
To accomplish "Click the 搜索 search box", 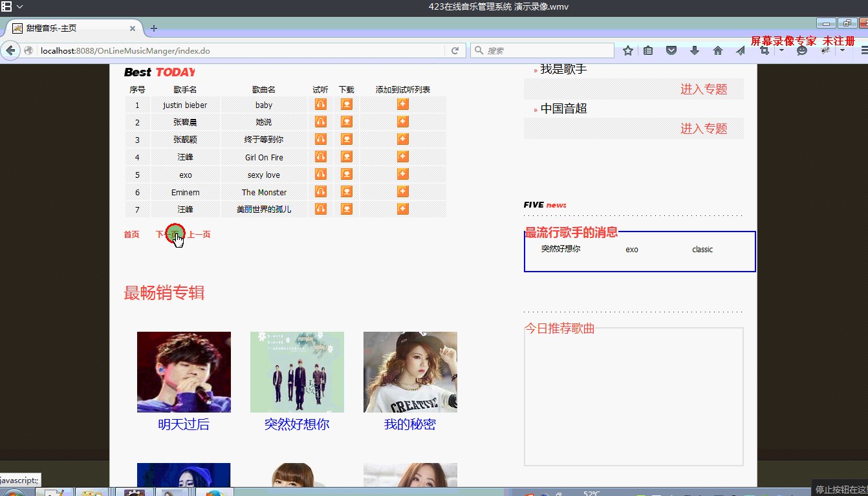I will pyautogui.click(x=542, y=50).
